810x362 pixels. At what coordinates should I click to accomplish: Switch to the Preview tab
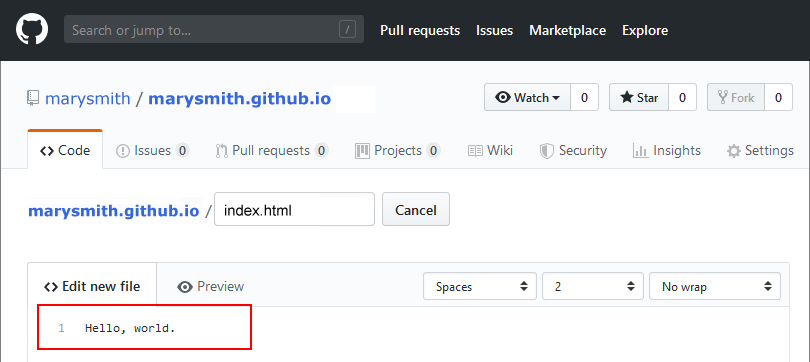point(210,286)
